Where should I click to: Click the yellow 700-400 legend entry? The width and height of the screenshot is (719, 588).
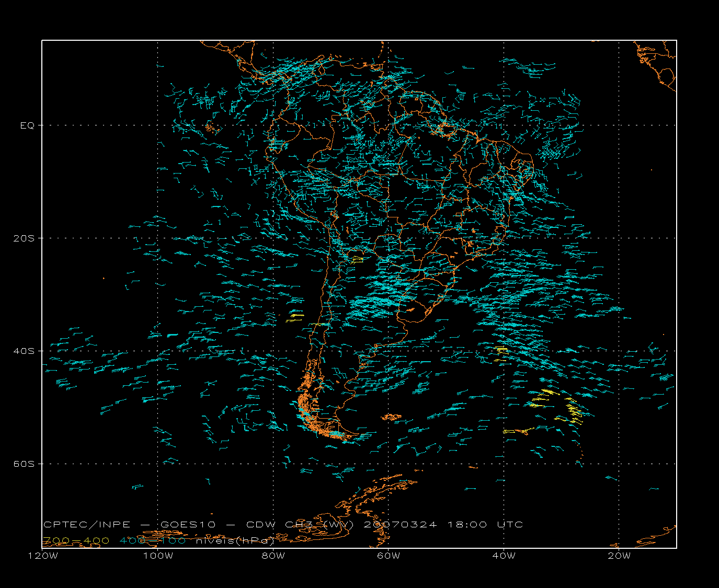[x=76, y=540]
